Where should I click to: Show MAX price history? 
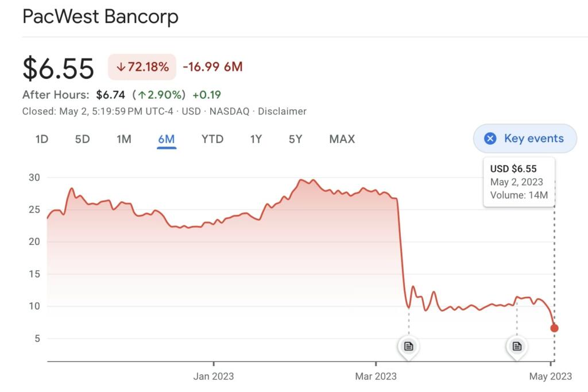(342, 139)
